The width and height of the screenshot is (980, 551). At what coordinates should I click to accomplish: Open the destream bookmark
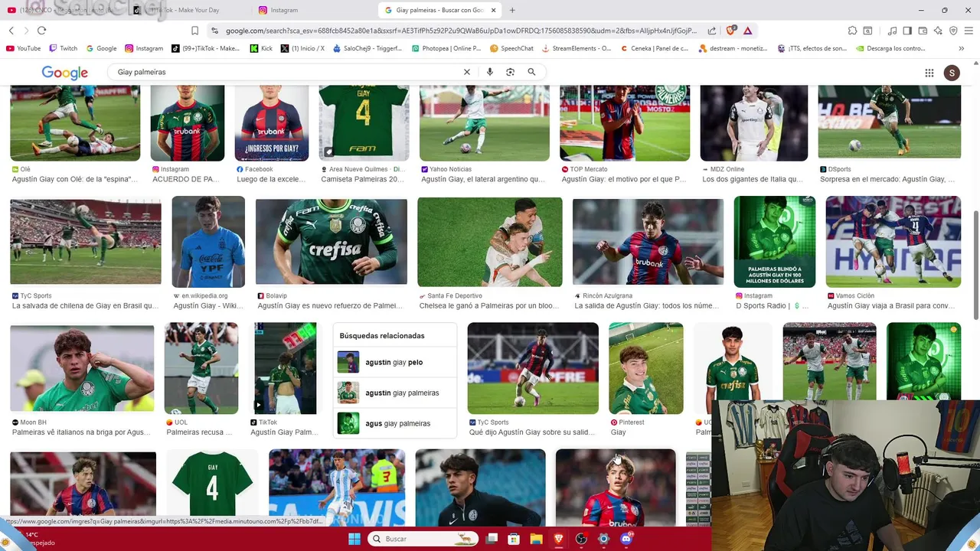point(731,48)
